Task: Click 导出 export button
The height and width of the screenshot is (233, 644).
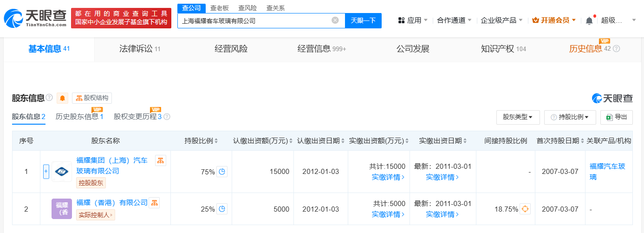Action: click(x=616, y=117)
